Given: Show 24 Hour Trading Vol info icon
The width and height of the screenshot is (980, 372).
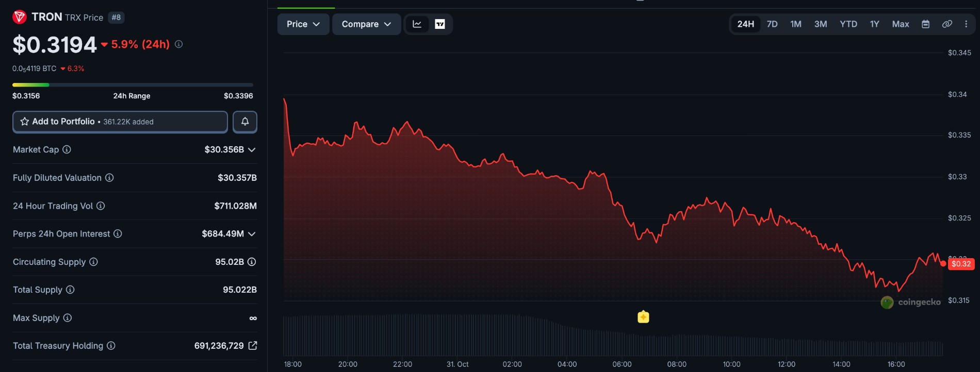Looking at the screenshot, I should (x=101, y=206).
